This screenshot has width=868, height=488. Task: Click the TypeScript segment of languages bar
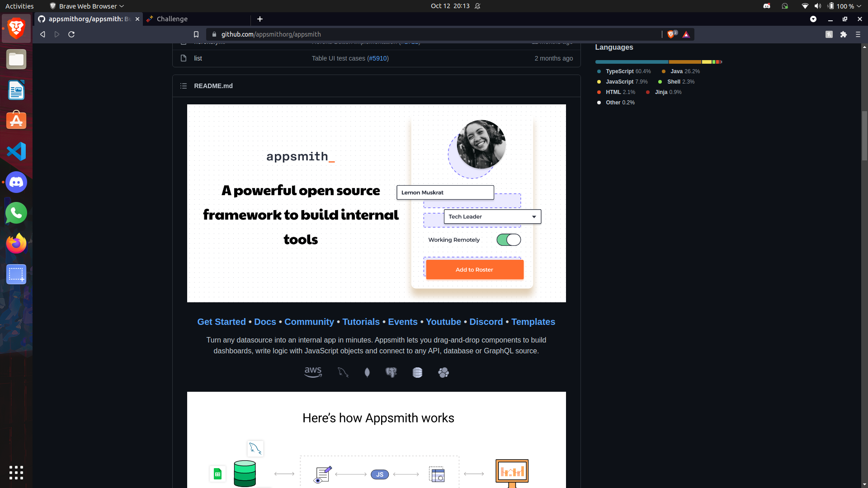[x=632, y=62]
